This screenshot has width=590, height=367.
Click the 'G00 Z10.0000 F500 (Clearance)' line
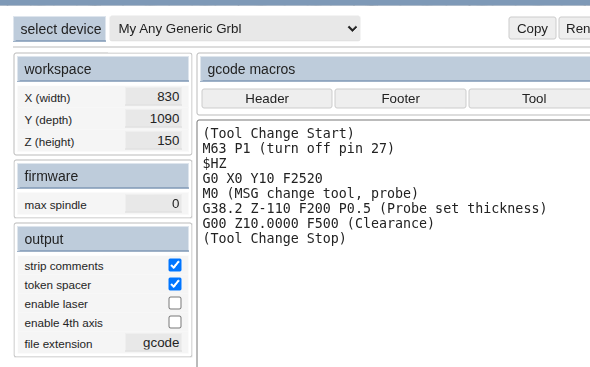click(x=318, y=224)
